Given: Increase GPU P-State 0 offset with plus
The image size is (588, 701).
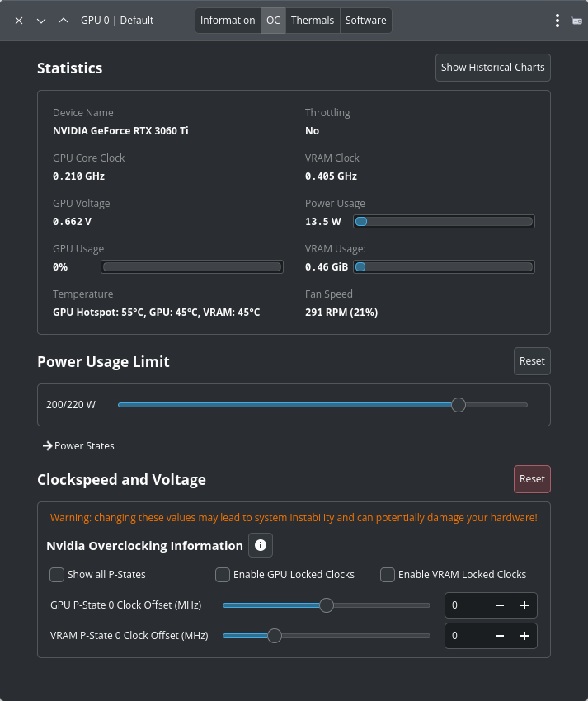Looking at the screenshot, I should click(524, 605).
